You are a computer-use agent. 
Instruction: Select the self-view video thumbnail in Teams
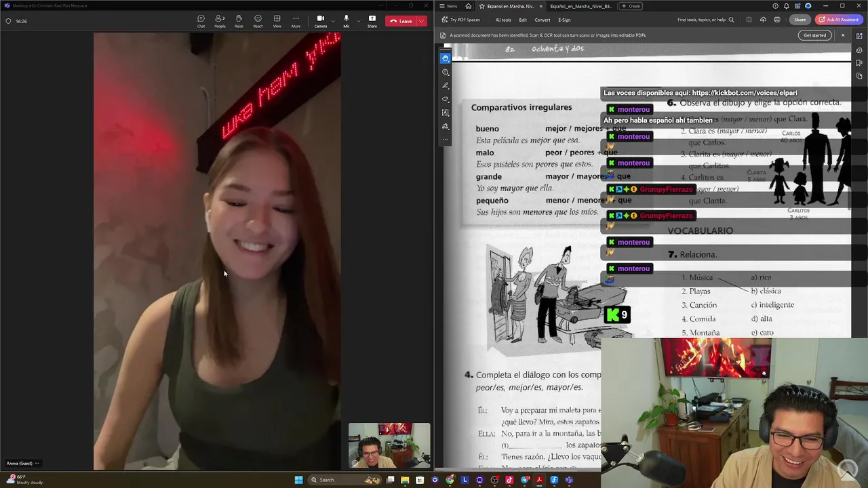coord(389,445)
